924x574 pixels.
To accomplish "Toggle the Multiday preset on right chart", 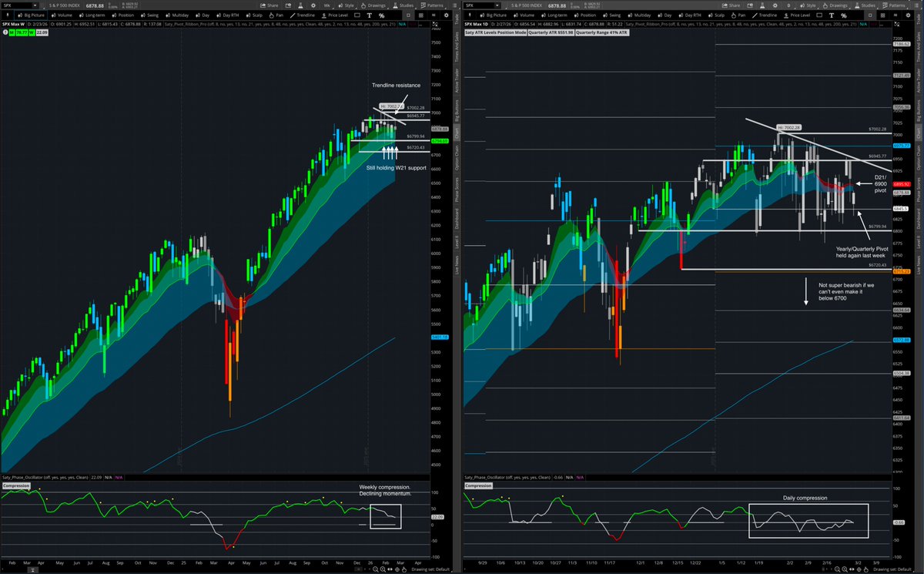I will (x=639, y=15).
